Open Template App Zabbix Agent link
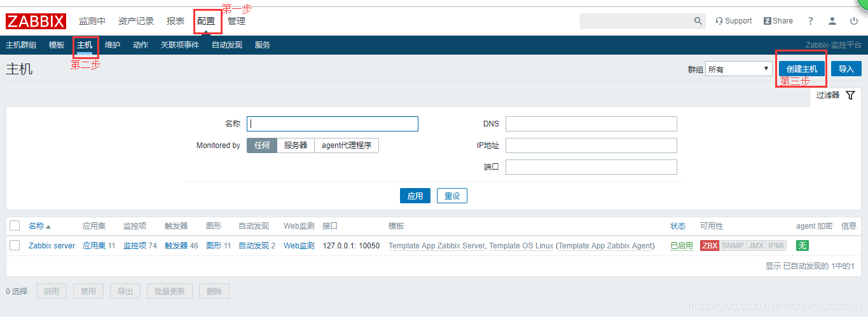Screen dimensions: 868x317 [605, 246]
